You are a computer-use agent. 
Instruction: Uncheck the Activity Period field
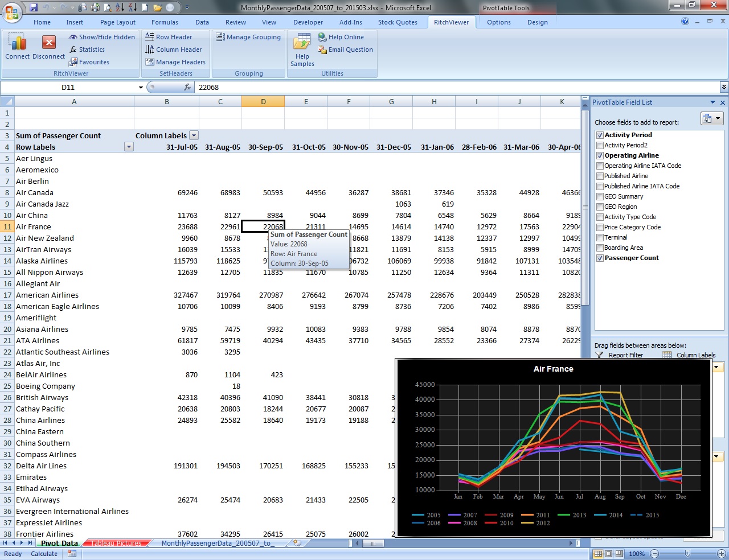click(600, 135)
